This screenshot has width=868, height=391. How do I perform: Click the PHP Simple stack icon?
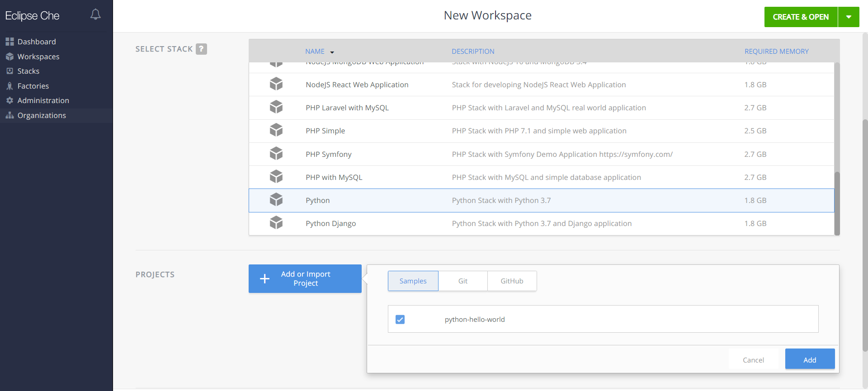point(276,130)
